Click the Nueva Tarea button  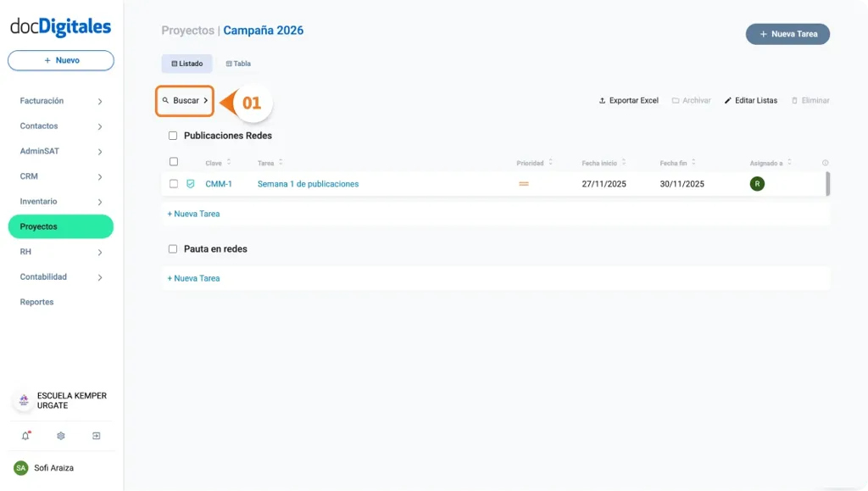787,34
